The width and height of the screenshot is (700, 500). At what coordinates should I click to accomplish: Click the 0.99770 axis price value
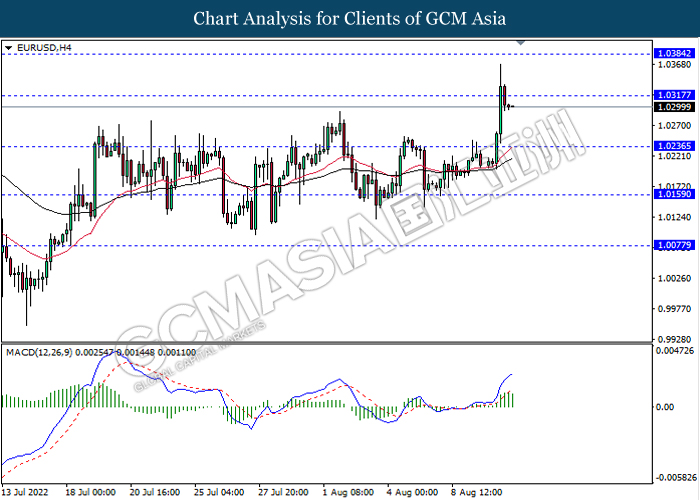[675, 308]
